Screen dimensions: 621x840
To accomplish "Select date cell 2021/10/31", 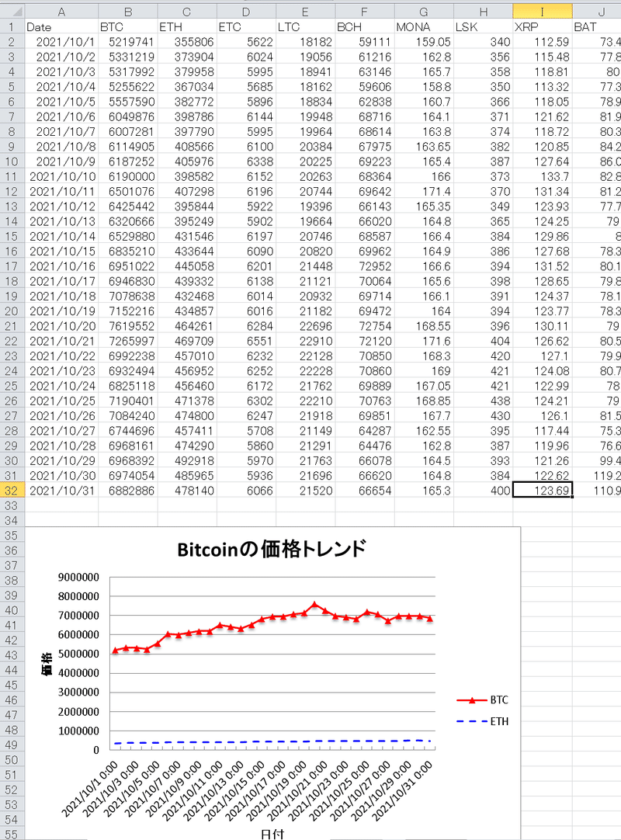I will (x=61, y=490).
